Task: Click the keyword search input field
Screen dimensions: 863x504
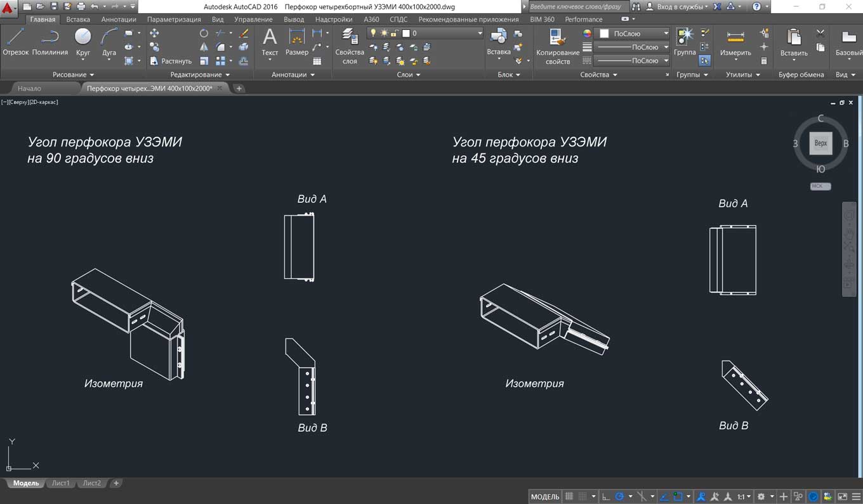Action: 576,6
